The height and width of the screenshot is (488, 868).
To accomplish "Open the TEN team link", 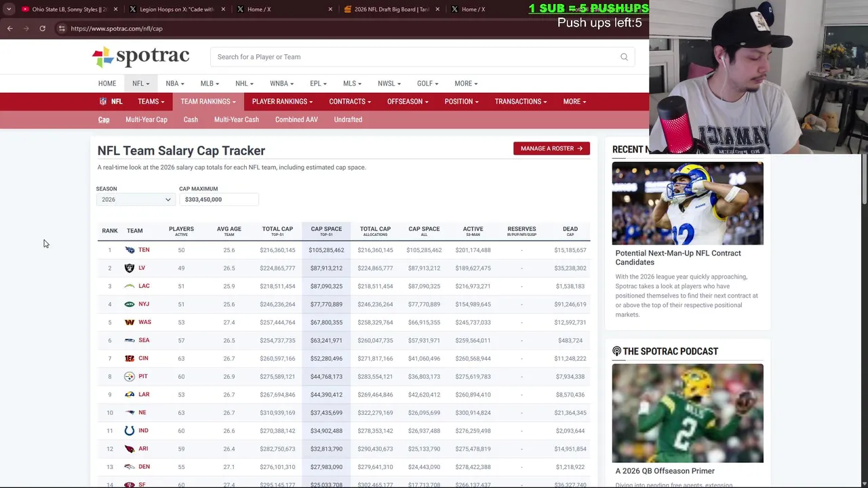I will 144,250.
